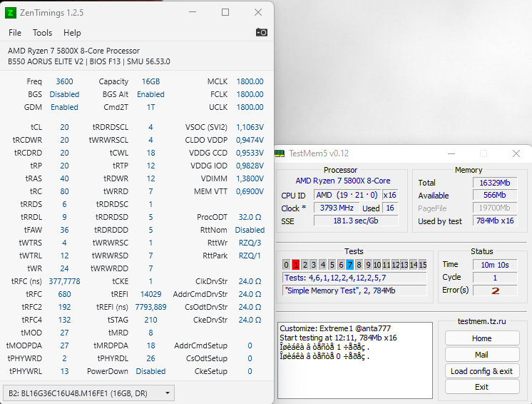
Task: Click the RttPark value RZQ/1
Action: 250,256
